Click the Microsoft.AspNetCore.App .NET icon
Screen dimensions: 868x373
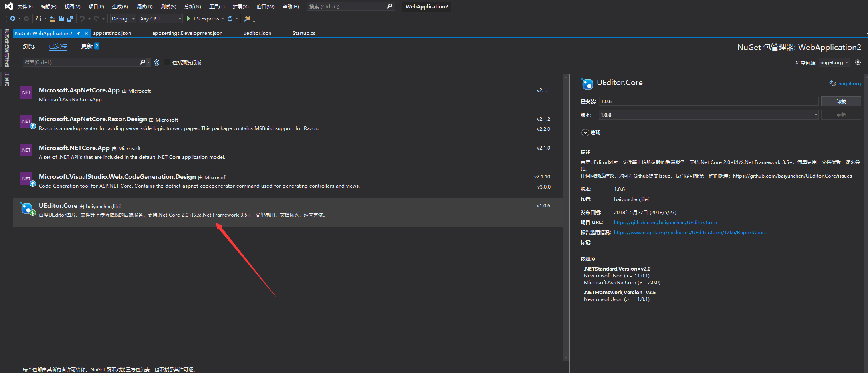pos(26,92)
